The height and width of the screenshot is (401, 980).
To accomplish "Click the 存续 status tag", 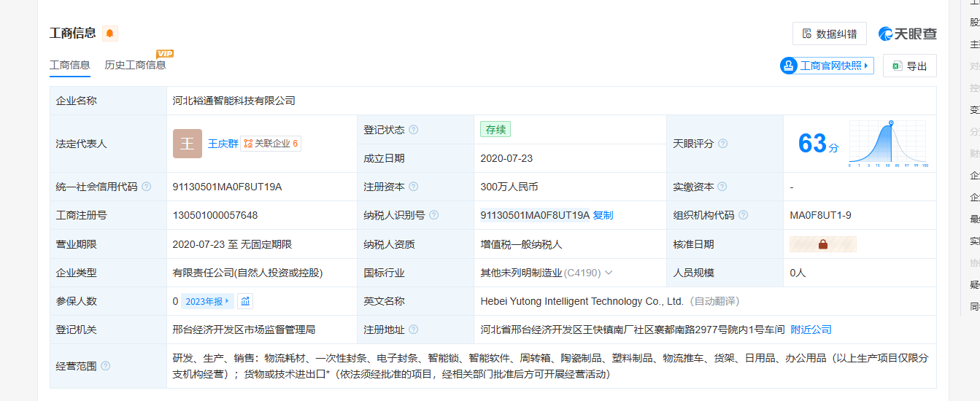I will pyautogui.click(x=495, y=129).
